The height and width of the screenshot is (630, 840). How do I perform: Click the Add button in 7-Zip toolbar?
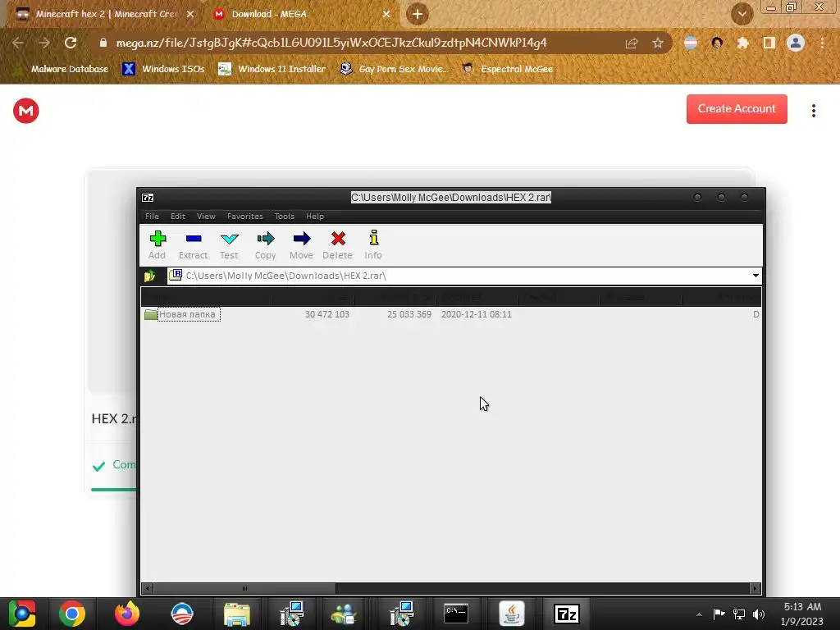tap(157, 244)
